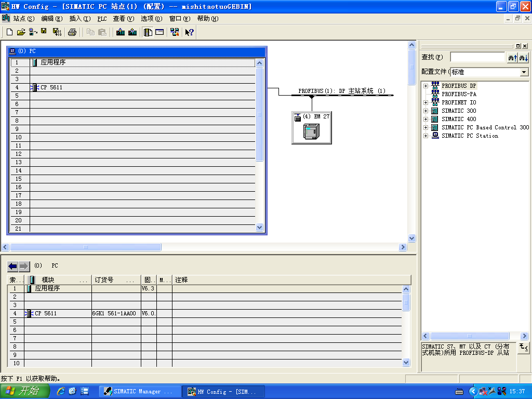Open the PLC menu
The height and width of the screenshot is (399, 532).
[x=102, y=19]
